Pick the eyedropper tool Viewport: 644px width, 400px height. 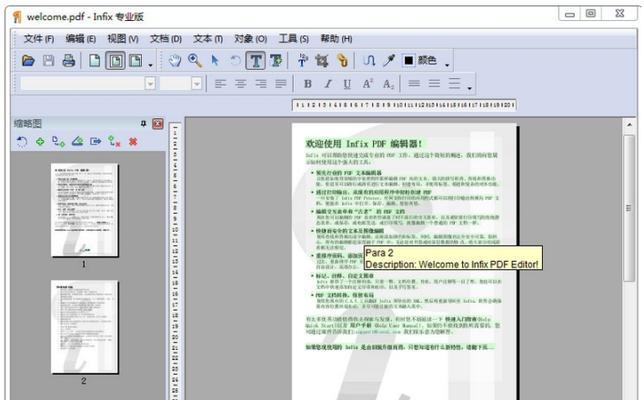coord(389,61)
